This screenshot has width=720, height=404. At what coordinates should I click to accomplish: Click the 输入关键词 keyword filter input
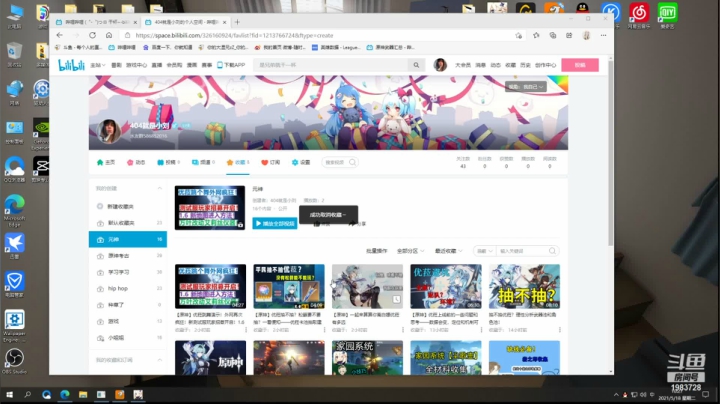coord(523,251)
